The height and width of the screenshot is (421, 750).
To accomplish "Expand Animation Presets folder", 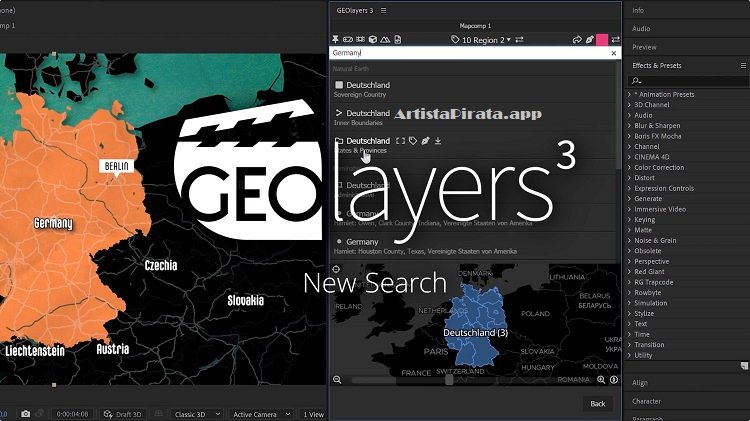I will (x=629, y=95).
